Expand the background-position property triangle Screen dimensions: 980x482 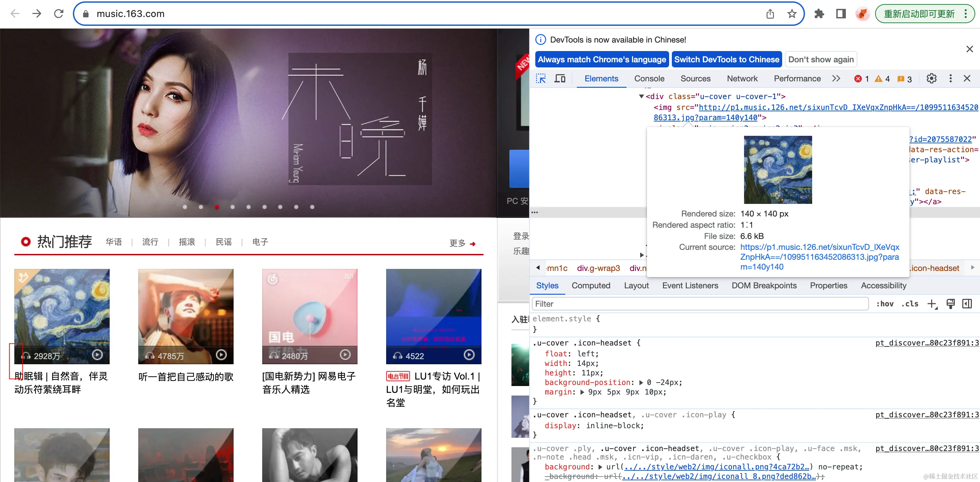tap(641, 382)
